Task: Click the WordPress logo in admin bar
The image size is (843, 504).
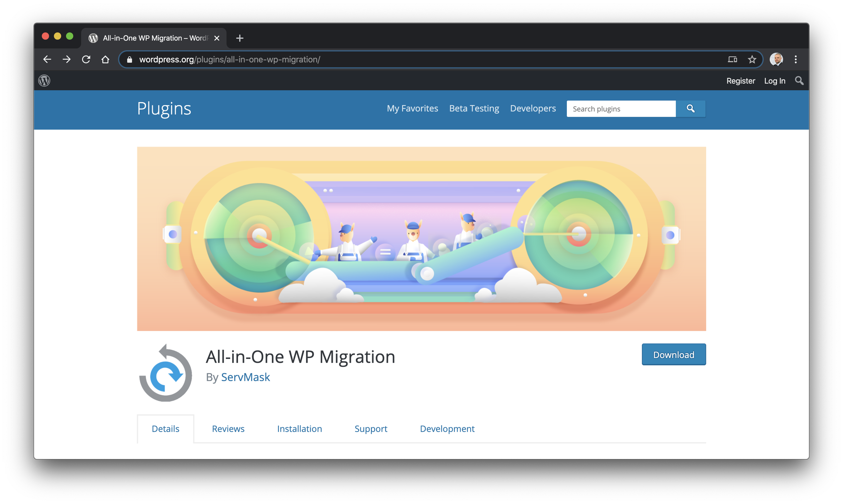Action: [x=44, y=81]
